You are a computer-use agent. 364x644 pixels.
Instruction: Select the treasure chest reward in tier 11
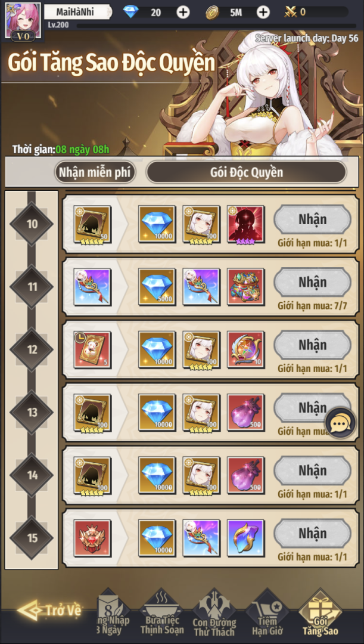pyautogui.click(x=245, y=287)
